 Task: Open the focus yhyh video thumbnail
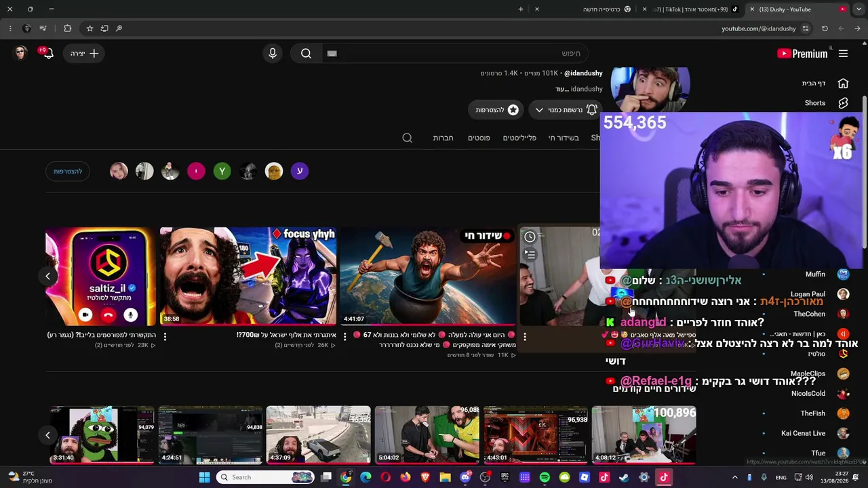(x=248, y=277)
